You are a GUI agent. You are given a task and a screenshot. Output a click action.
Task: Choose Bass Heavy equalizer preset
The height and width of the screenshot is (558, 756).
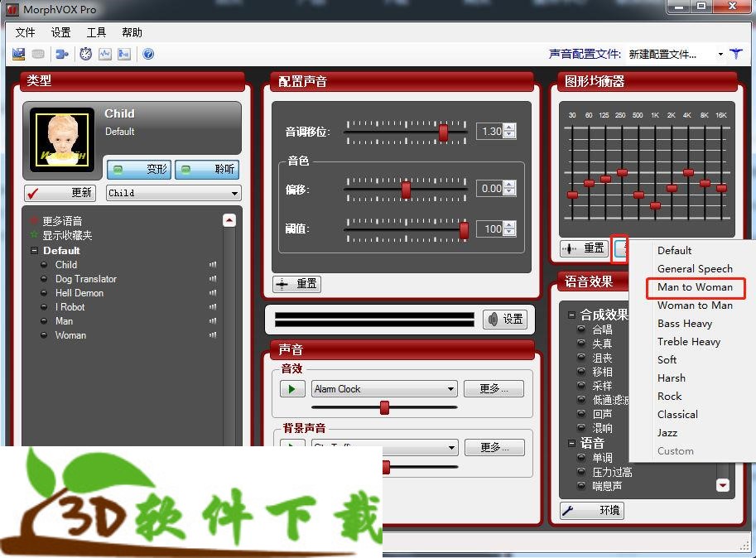[x=685, y=324]
